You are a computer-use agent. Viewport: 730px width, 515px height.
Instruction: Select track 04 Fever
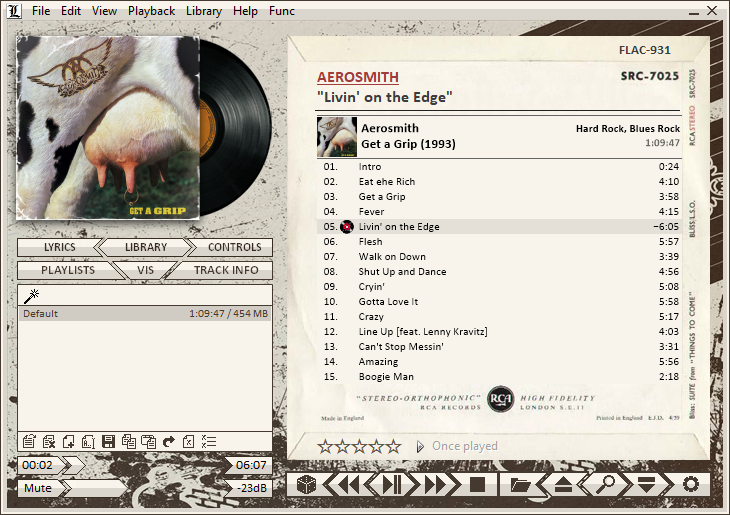[501, 211]
